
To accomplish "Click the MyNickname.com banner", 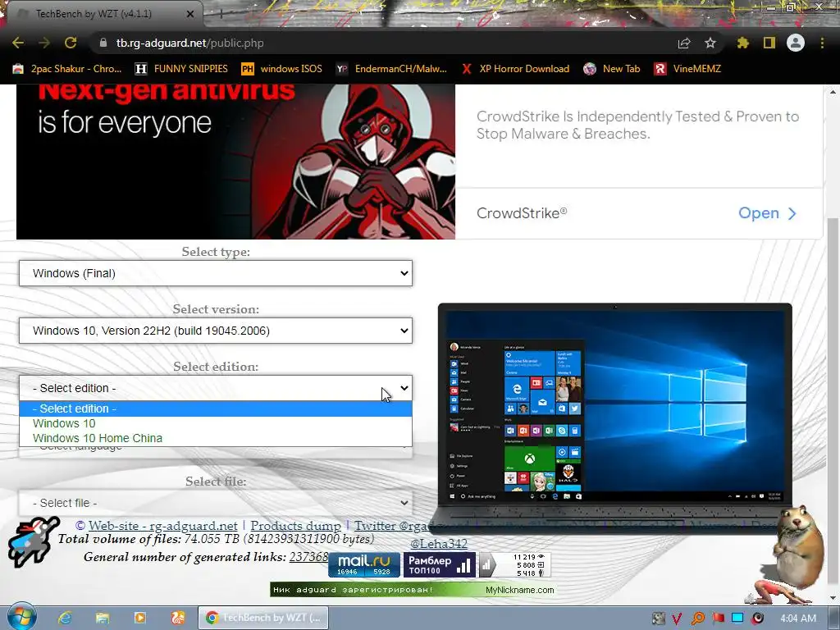I will pyautogui.click(x=413, y=590).
